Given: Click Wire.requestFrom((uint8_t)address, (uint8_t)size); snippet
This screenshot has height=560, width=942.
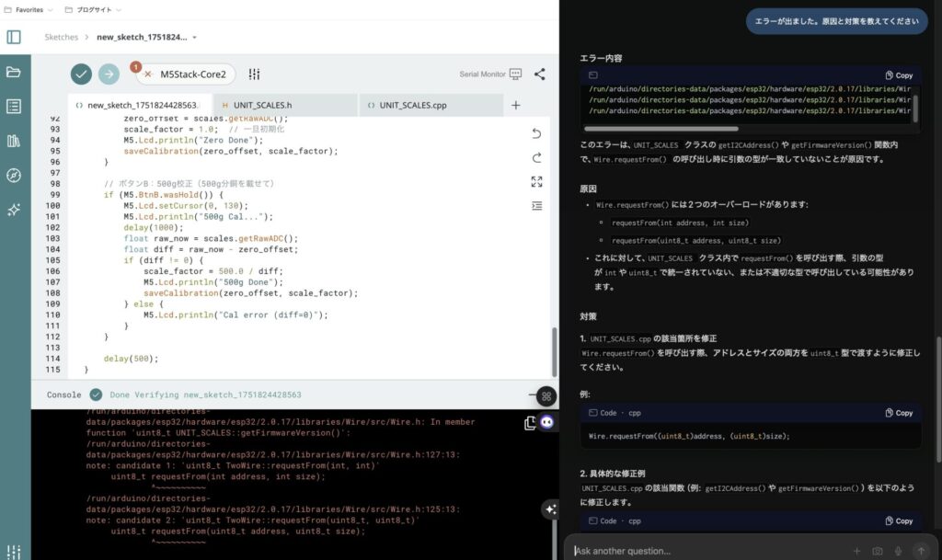Looking at the screenshot, I should click(689, 437).
